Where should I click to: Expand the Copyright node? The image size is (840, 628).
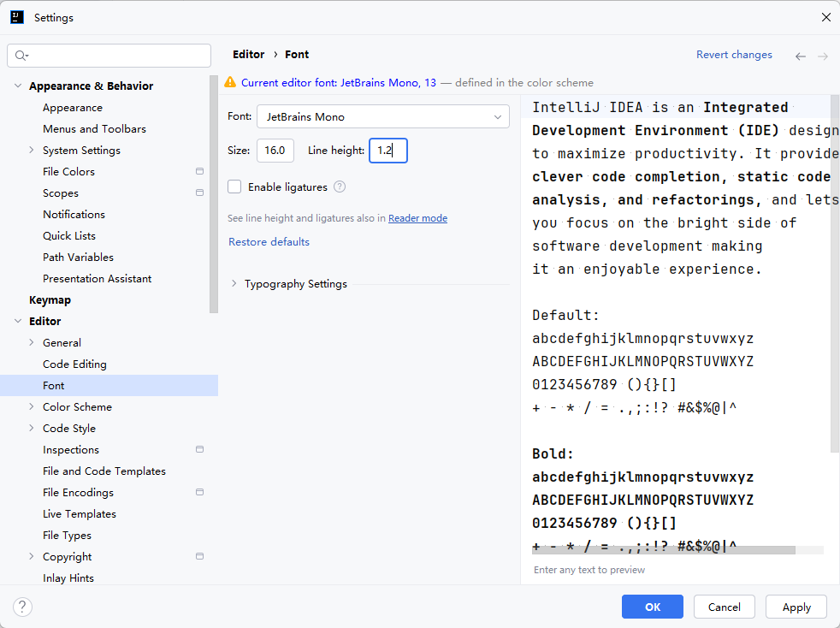point(31,557)
